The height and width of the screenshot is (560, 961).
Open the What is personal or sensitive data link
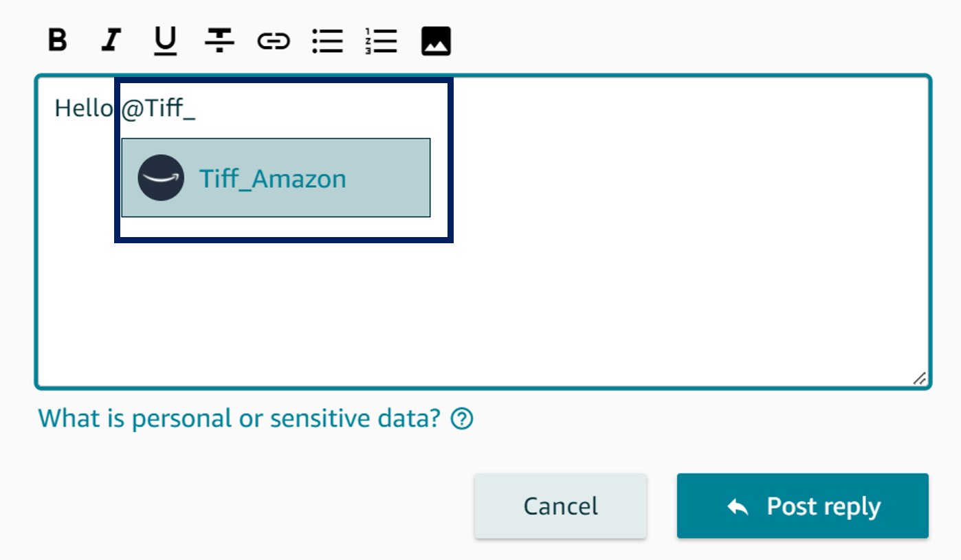click(239, 418)
